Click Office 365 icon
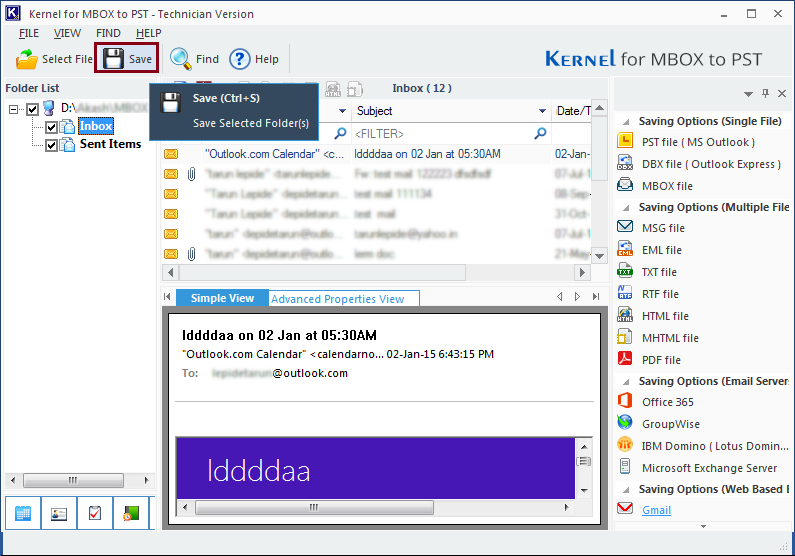 point(625,400)
